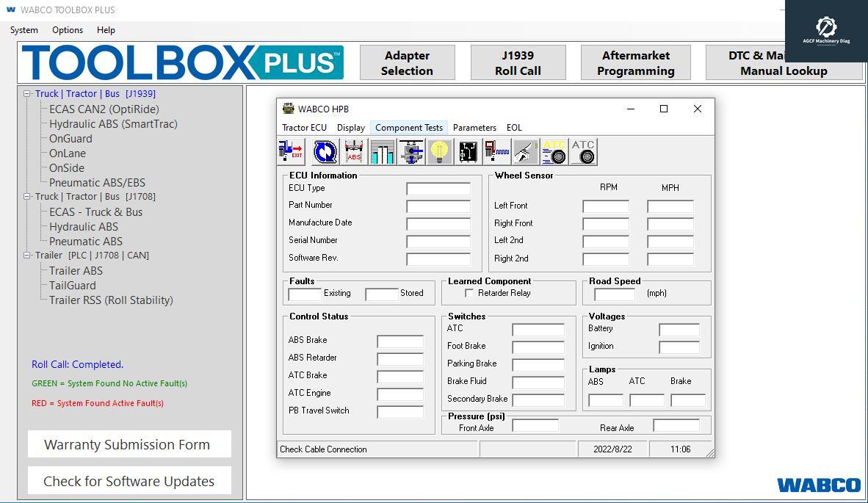Enable the Retarder Relay checkbox
The height and width of the screenshot is (503, 868).
[469, 292]
